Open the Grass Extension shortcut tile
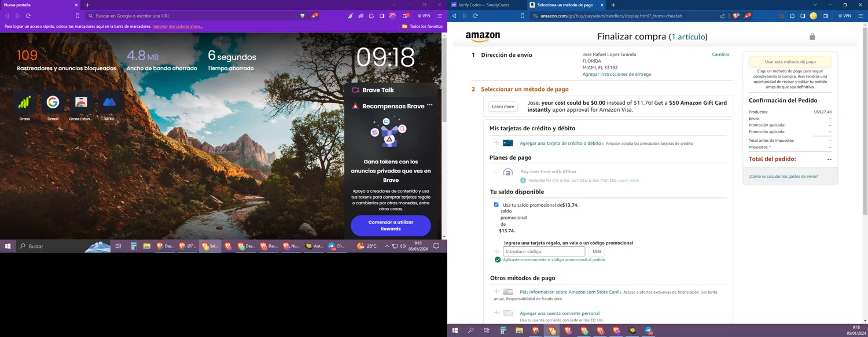This screenshot has height=337, width=868. [x=81, y=102]
